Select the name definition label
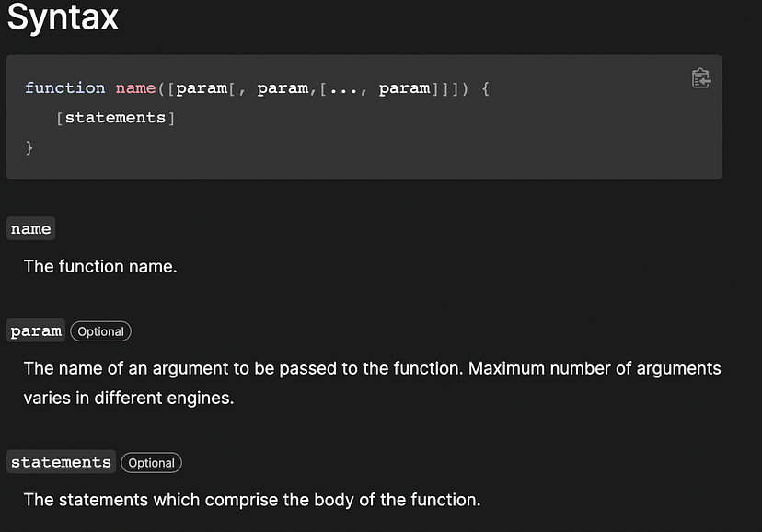 pyautogui.click(x=30, y=228)
